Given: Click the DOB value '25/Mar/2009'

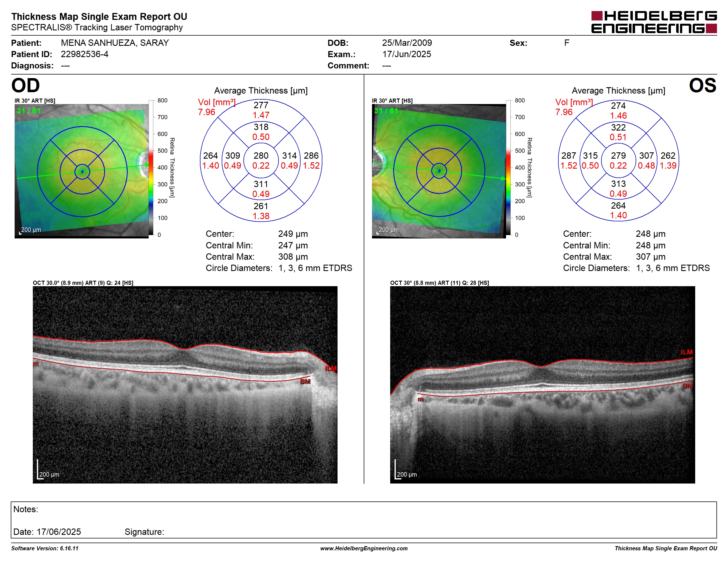Looking at the screenshot, I should click(407, 43).
